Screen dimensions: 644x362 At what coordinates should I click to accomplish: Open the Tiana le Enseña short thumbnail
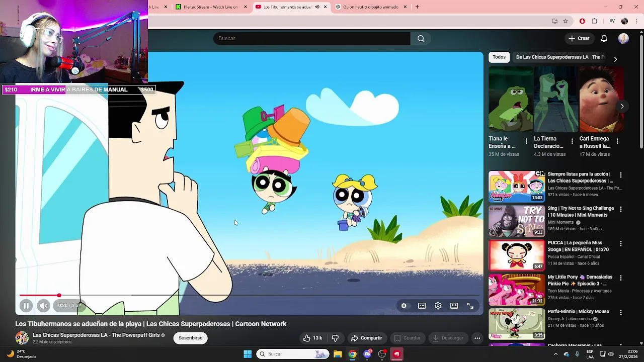(x=511, y=100)
